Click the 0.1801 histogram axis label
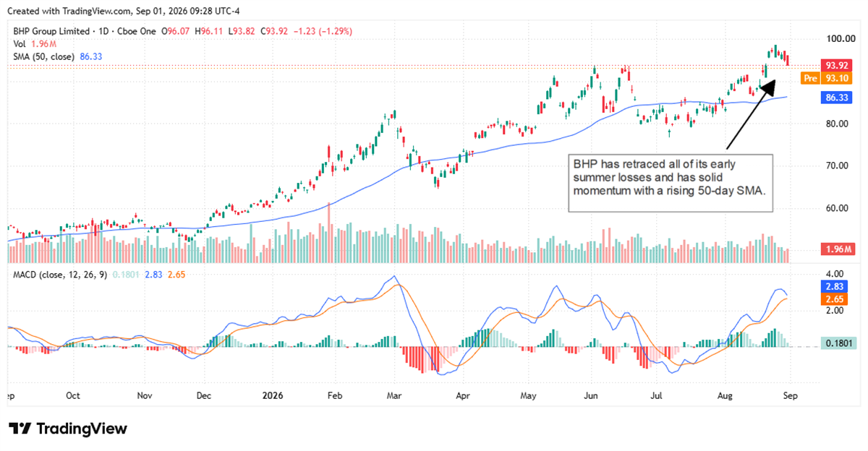This screenshot has width=868, height=451. 840,343
